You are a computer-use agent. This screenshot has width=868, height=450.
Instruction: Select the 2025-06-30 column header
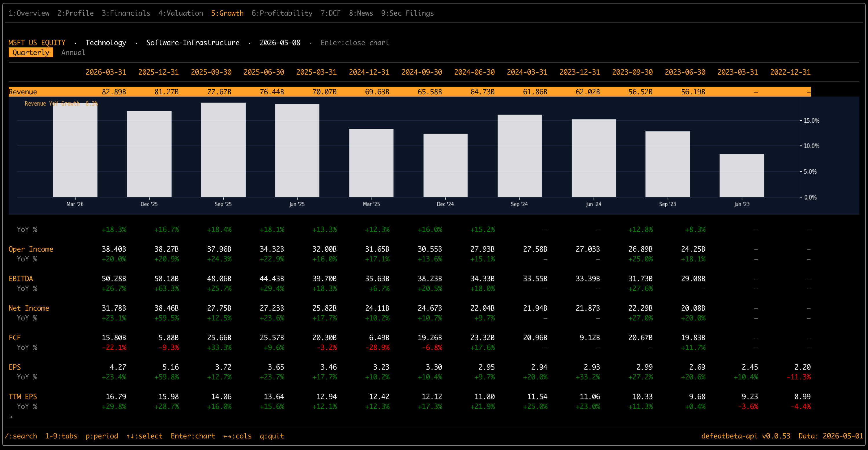pyautogui.click(x=264, y=72)
